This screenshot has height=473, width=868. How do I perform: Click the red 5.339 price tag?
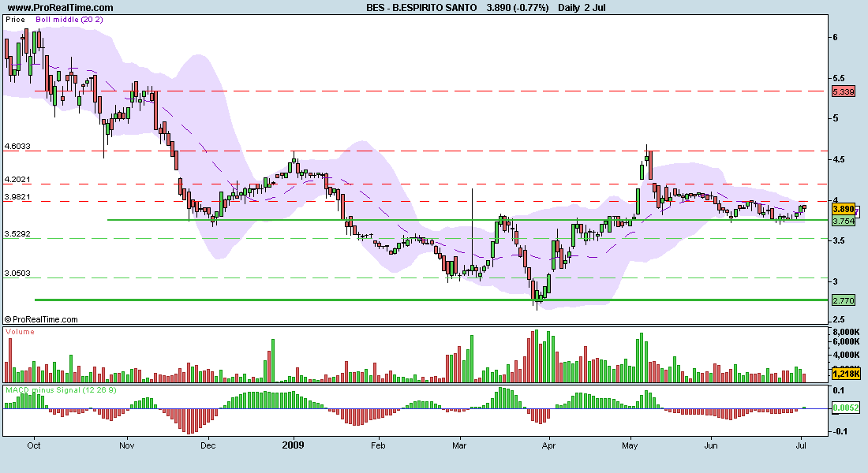tap(843, 91)
